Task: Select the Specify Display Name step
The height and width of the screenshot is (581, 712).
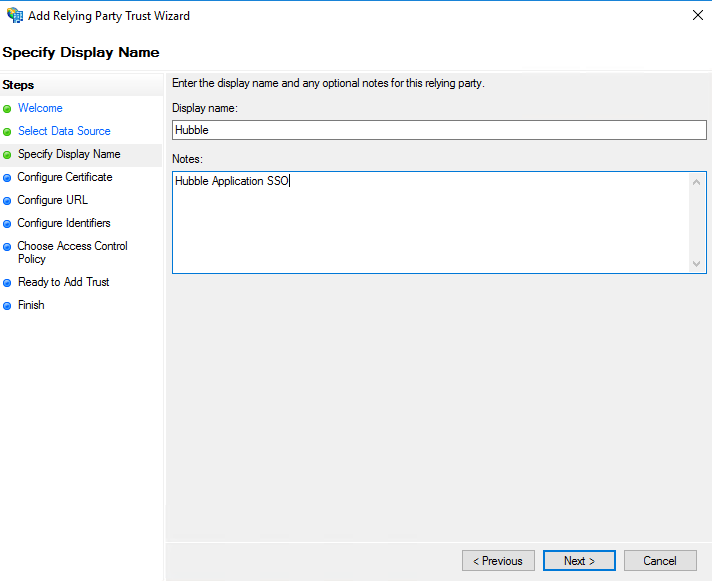Action: point(69,154)
